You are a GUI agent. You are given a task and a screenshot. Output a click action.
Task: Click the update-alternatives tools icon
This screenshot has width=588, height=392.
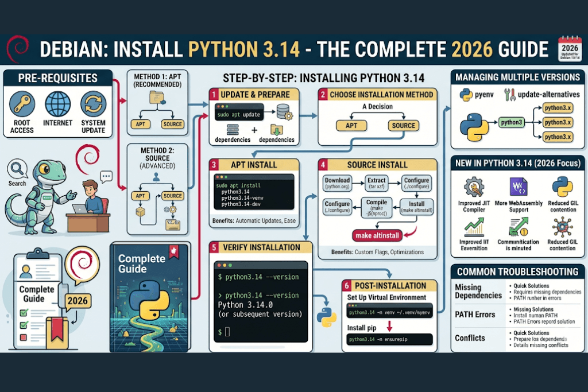click(510, 95)
